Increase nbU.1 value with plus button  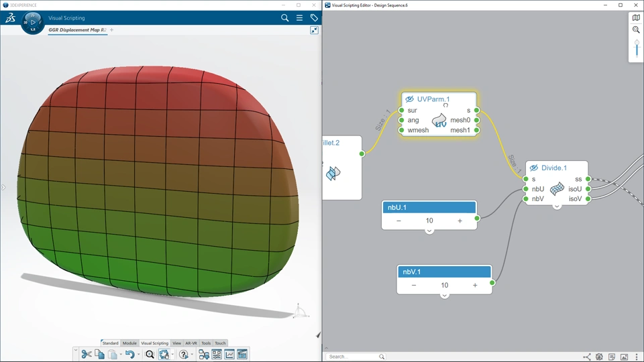pos(460,221)
